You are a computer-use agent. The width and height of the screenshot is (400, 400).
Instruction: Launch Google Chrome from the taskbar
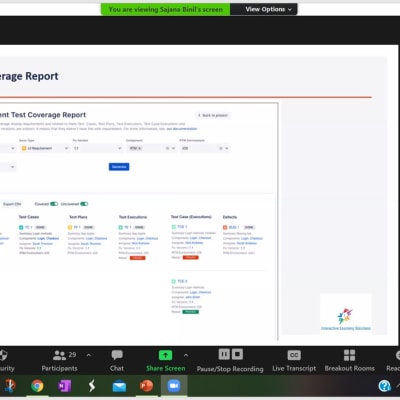(37, 386)
